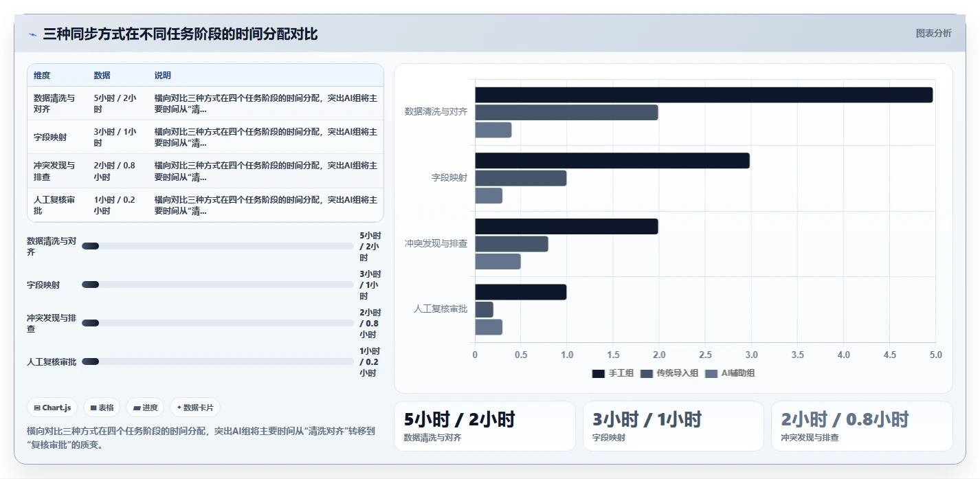Click 手工组 bar in 冲突发现与排查 group
Viewport: 980px width, 479px height.
tap(566, 226)
